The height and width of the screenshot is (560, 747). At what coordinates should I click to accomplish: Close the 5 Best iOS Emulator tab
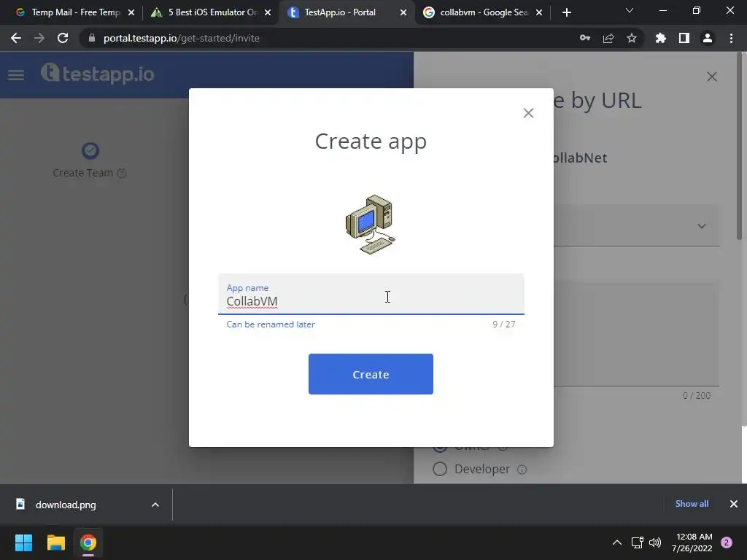268,13
